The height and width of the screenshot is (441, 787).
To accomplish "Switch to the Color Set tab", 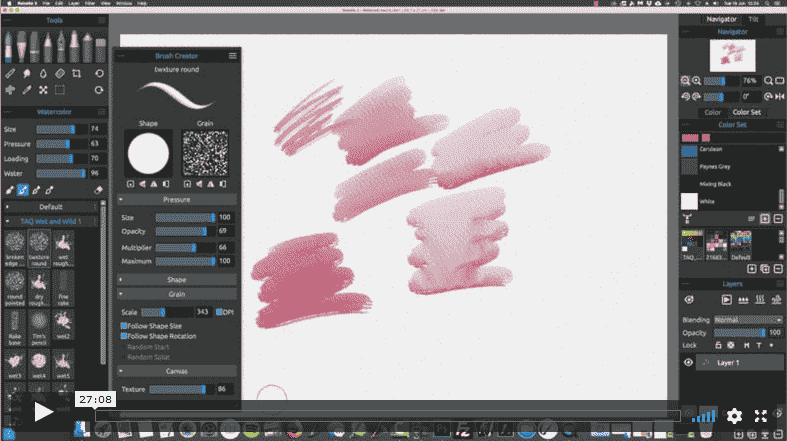I will pyautogui.click(x=746, y=112).
